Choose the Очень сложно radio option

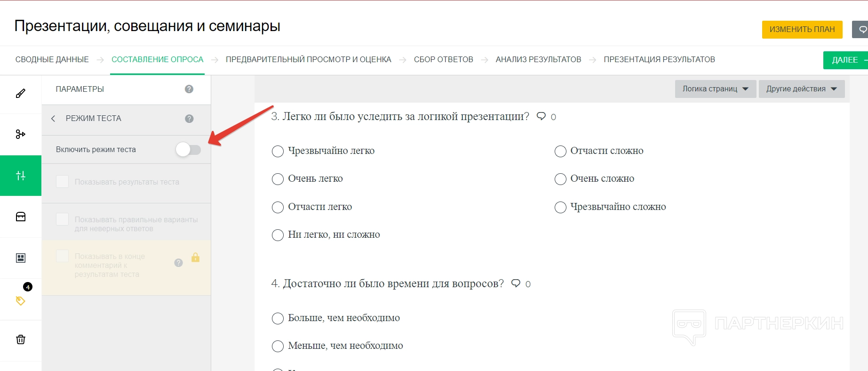point(560,179)
